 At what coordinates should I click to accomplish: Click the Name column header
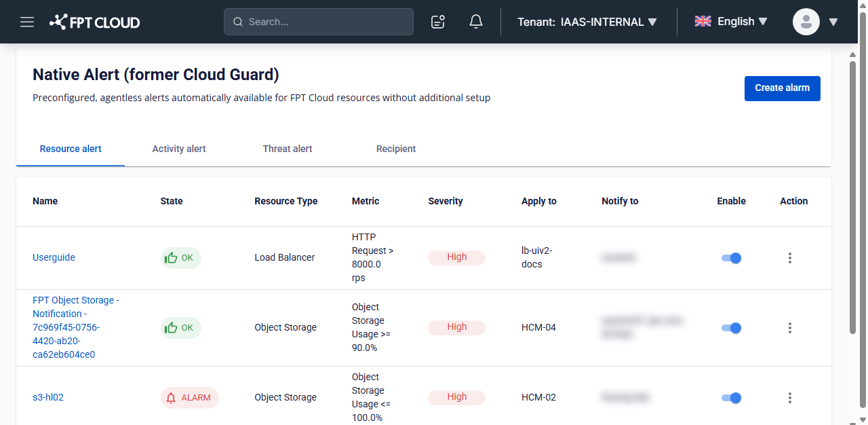pos(45,201)
